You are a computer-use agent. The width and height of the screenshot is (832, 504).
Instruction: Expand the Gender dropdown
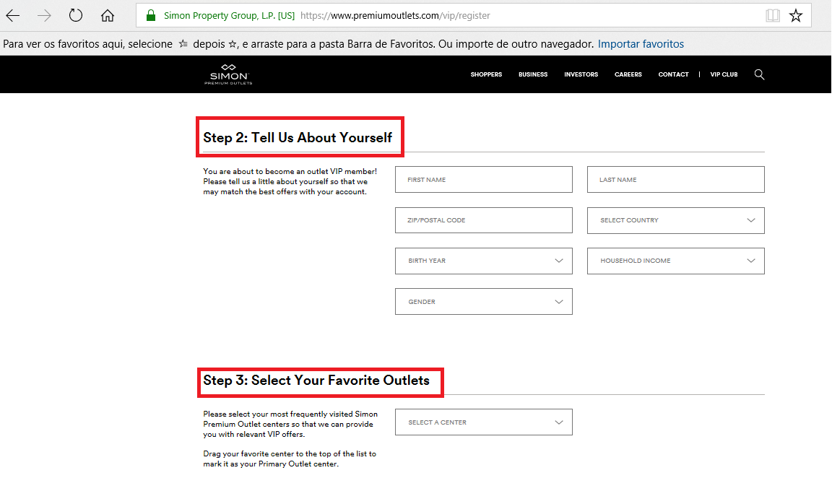point(483,302)
